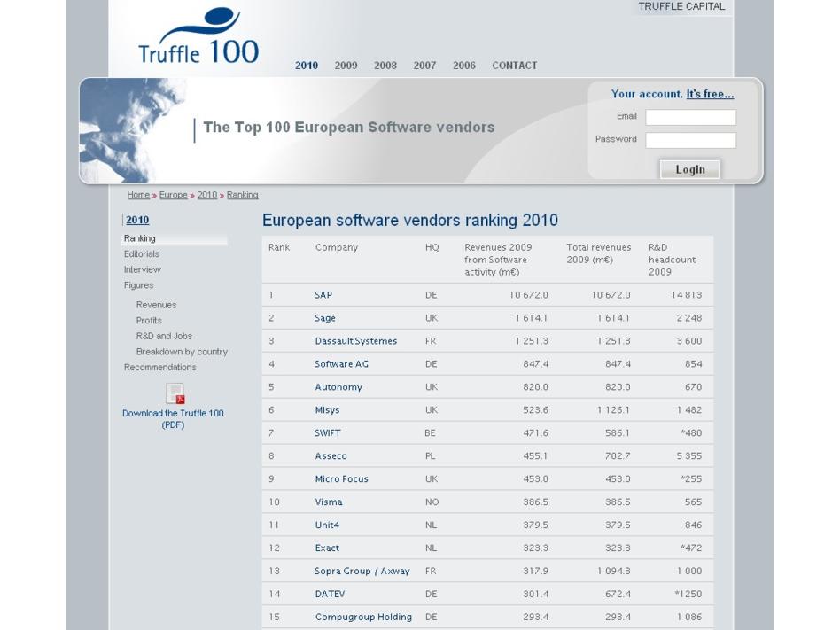Click the sidebar 2010 heading link

[x=137, y=220]
